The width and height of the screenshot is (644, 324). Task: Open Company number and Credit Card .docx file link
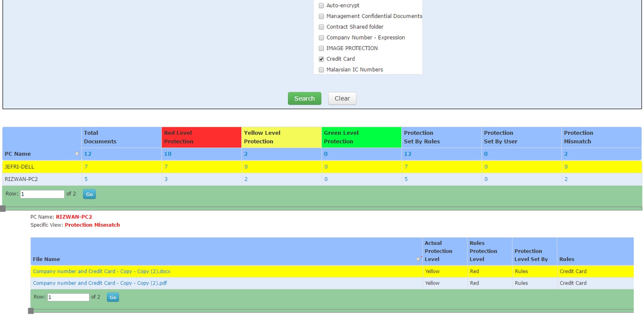101,272
